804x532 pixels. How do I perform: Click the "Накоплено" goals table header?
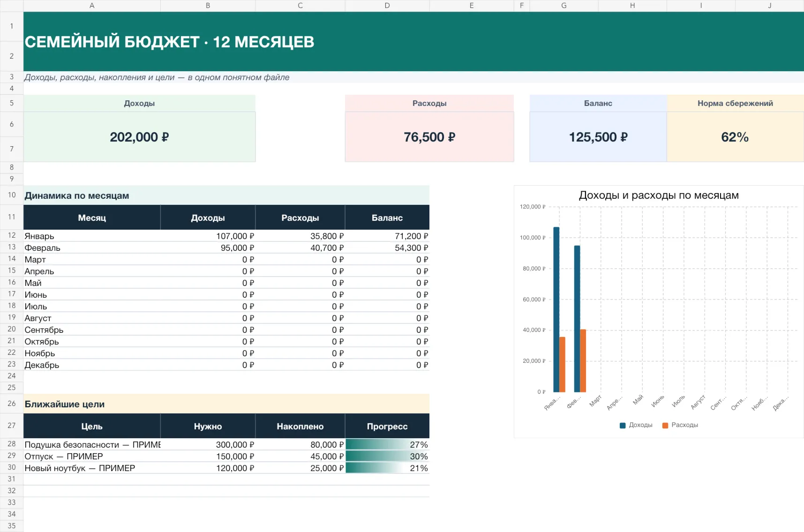[x=300, y=426]
